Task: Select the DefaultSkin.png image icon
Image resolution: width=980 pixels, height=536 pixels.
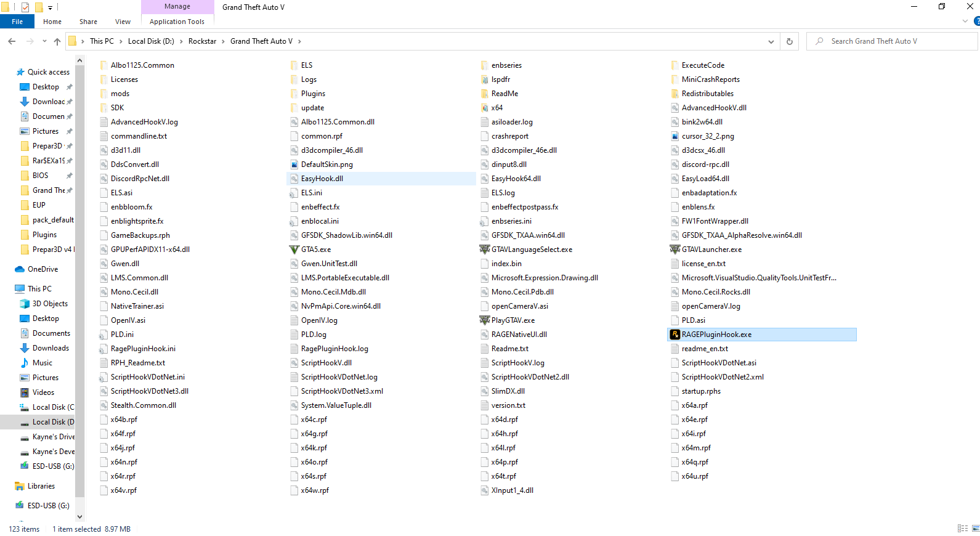Action: pyautogui.click(x=294, y=164)
